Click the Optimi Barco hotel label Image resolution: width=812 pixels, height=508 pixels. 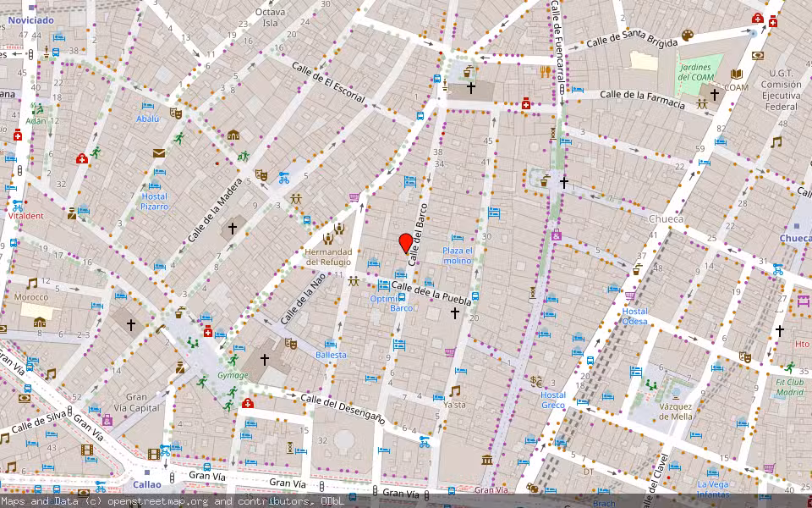[x=392, y=303]
